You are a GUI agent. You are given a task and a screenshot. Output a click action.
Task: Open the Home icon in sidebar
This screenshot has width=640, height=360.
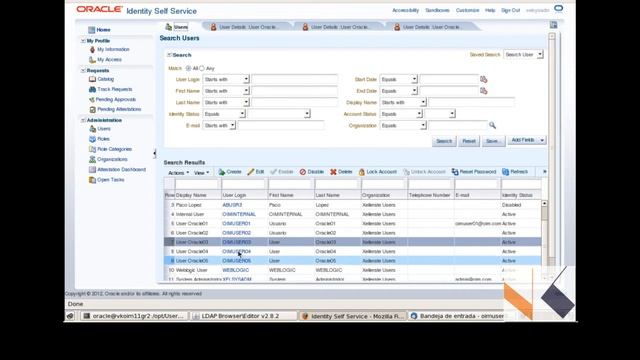pos(91,30)
